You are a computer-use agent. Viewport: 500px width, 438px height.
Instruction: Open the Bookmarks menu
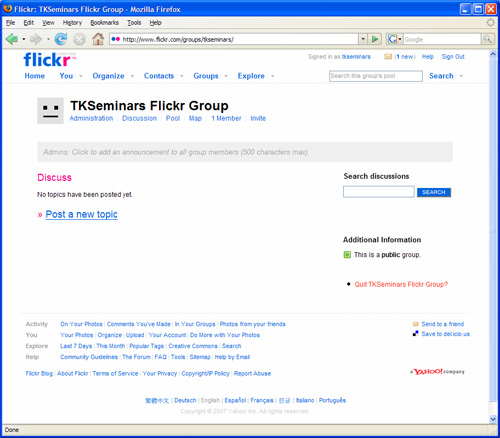pos(105,23)
